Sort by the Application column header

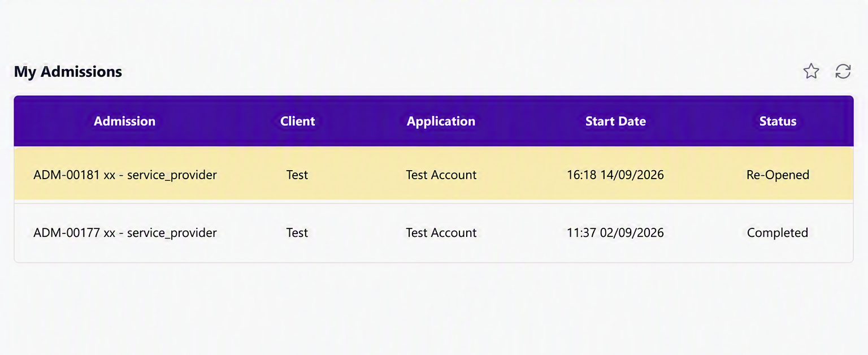tap(441, 121)
